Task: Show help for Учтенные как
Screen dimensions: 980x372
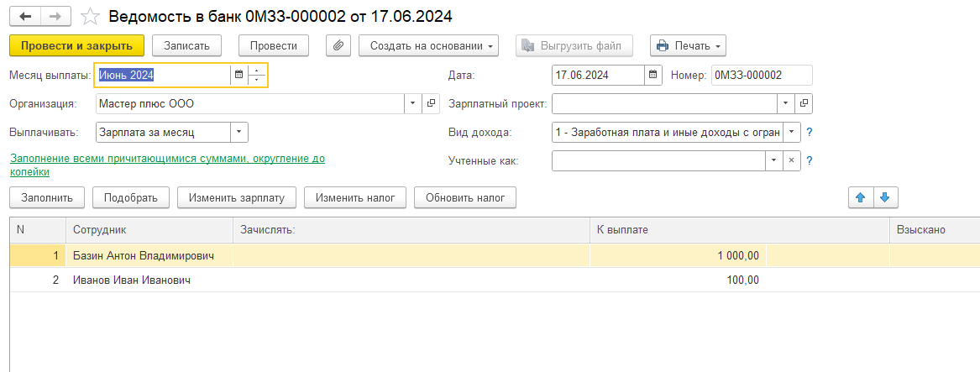Action: pyautogui.click(x=810, y=160)
